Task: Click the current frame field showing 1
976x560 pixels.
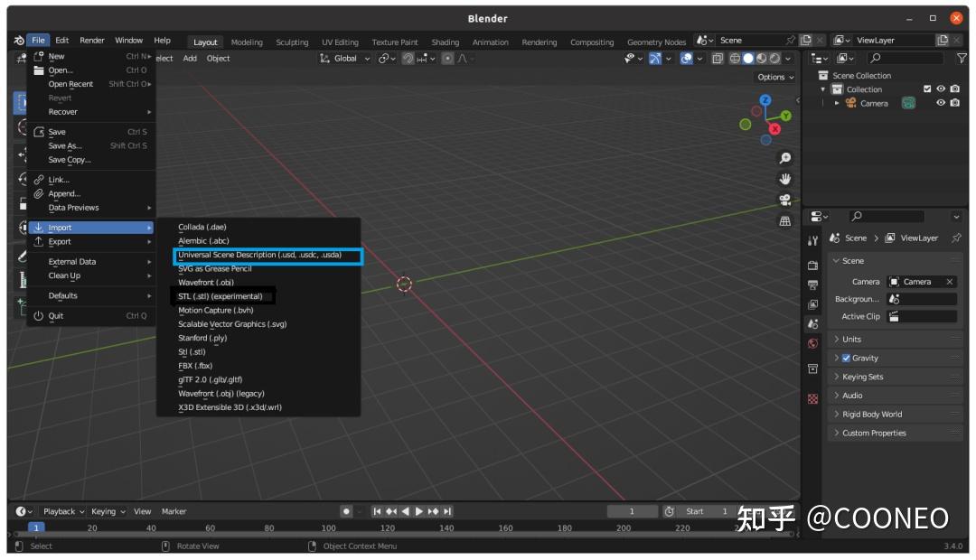Action: [x=632, y=511]
